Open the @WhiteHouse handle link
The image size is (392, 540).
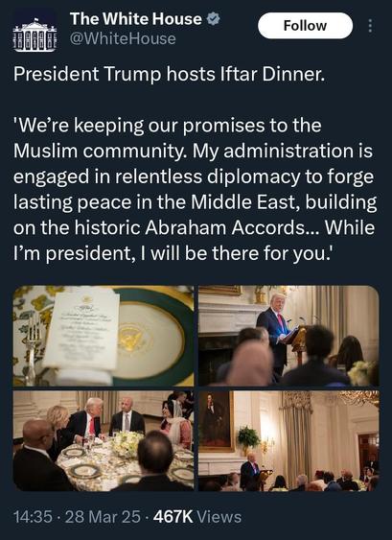tap(123, 38)
